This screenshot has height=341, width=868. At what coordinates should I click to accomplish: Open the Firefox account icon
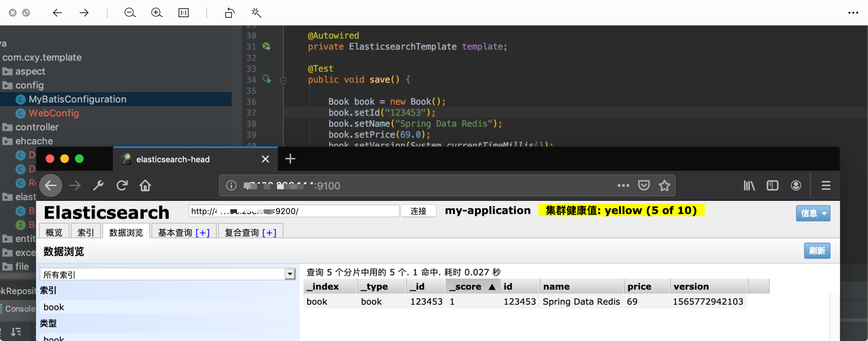(x=796, y=185)
